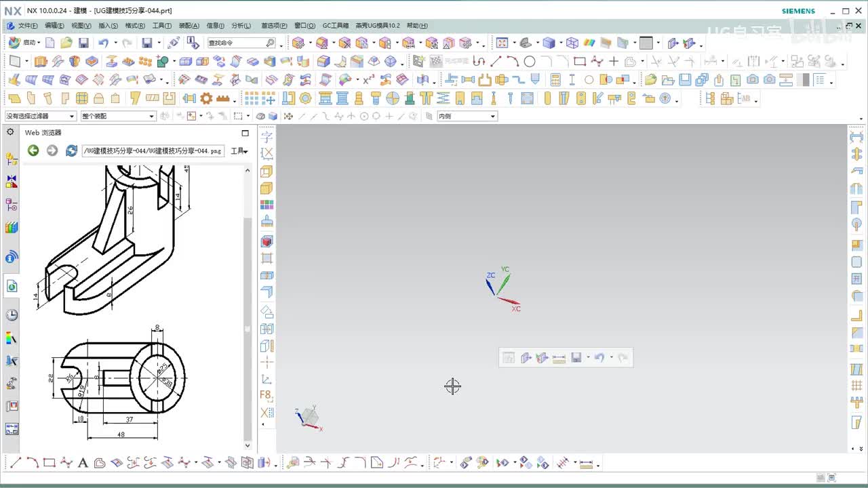Click the Line curve tool icon

[496, 61]
